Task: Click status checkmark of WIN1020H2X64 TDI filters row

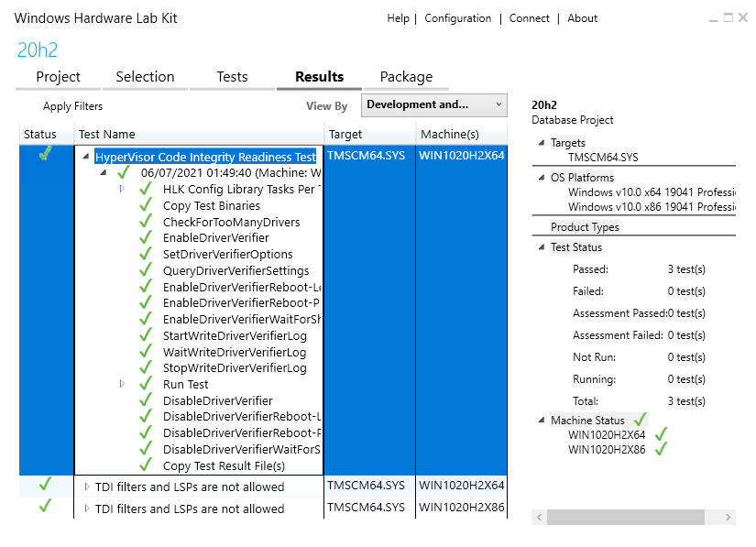Action: click(x=45, y=484)
